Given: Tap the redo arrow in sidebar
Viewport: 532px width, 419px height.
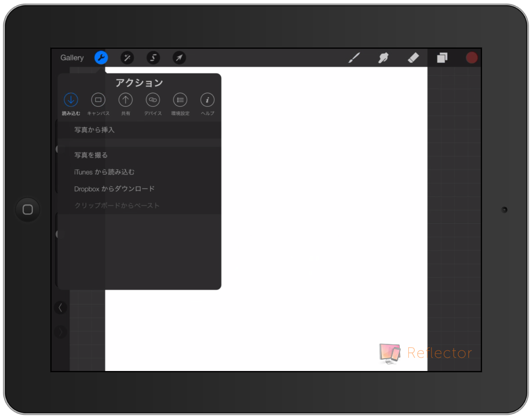Looking at the screenshot, I should coord(60,332).
